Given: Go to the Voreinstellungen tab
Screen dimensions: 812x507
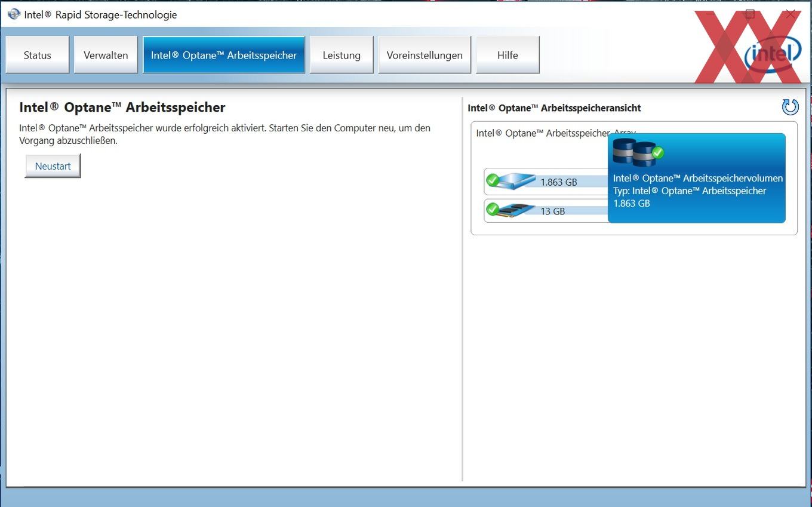Looking at the screenshot, I should coord(425,55).
